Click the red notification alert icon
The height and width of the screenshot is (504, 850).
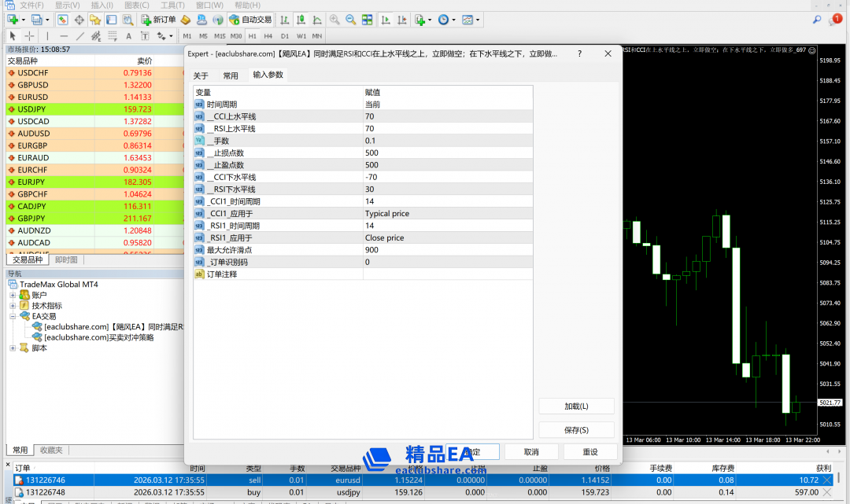[836, 19]
